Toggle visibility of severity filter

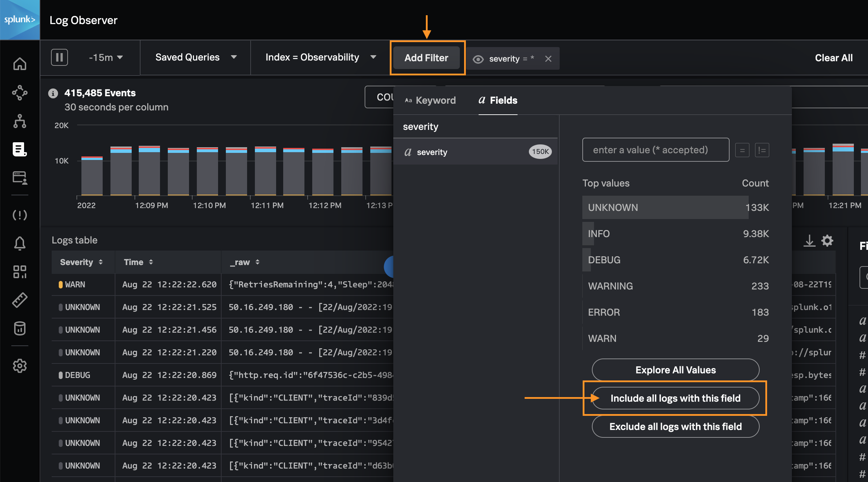478,59
